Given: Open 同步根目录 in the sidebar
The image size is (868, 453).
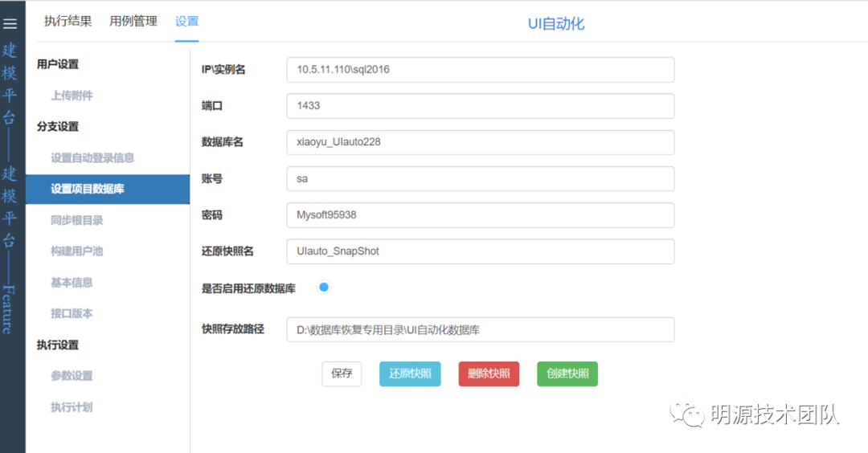Looking at the screenshot, I should (x=77, y=220).
